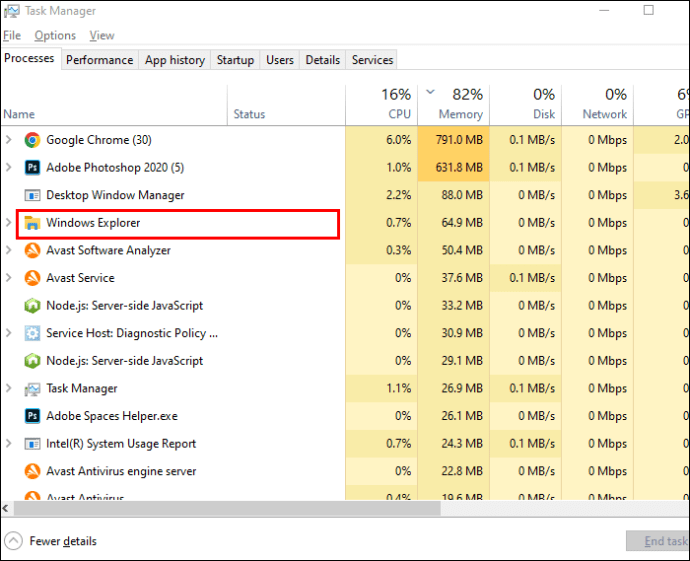
Task: Switch to the Details tab
Action: coord(323,60)
